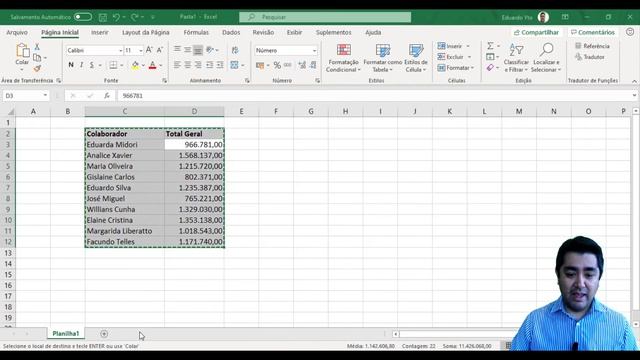Open the borders dropdown arrow
Screen dimensions: 640x360
(x=121, y=65)
